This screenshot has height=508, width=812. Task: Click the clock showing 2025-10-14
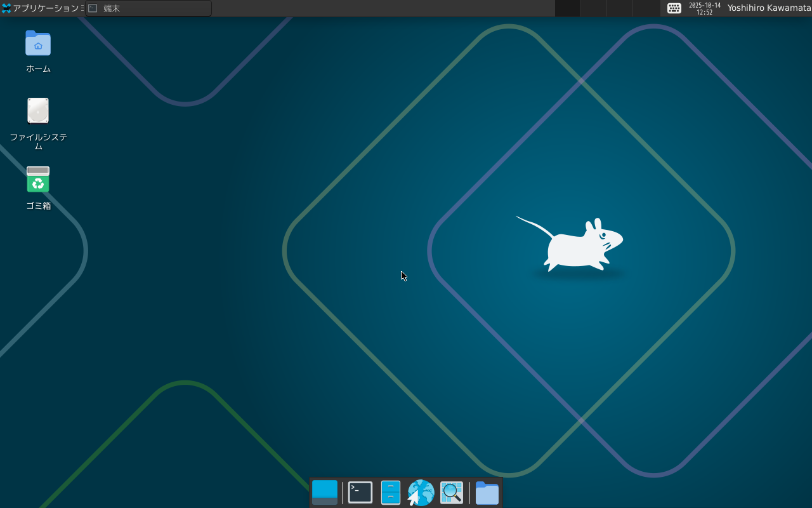tap(704, 8)
